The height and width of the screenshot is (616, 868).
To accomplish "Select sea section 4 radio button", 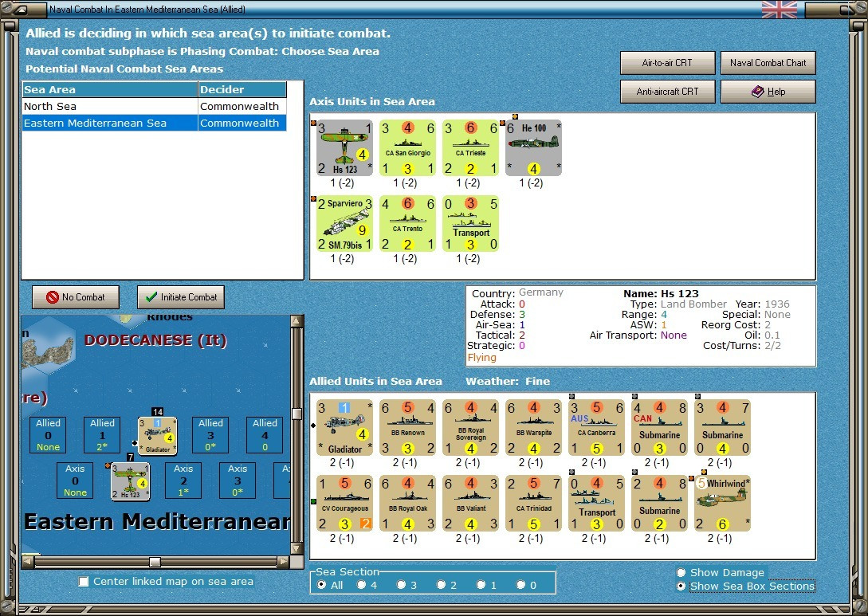I will coord(362,585).
